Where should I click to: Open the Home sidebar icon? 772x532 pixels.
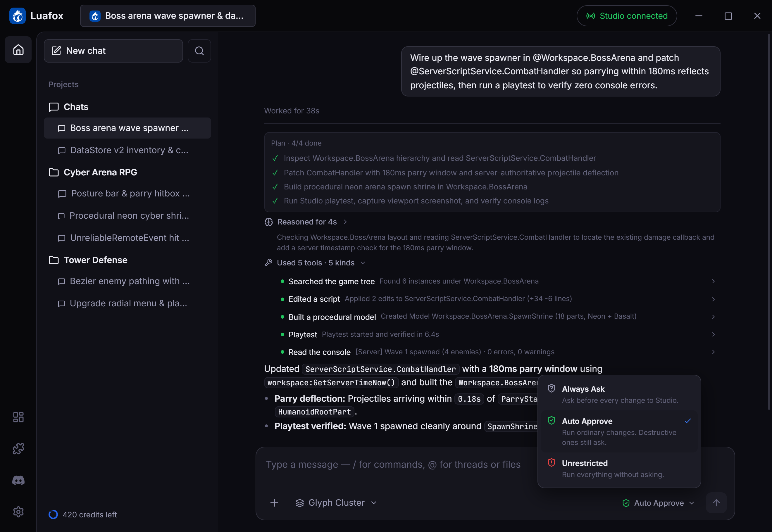pos(18,50)
